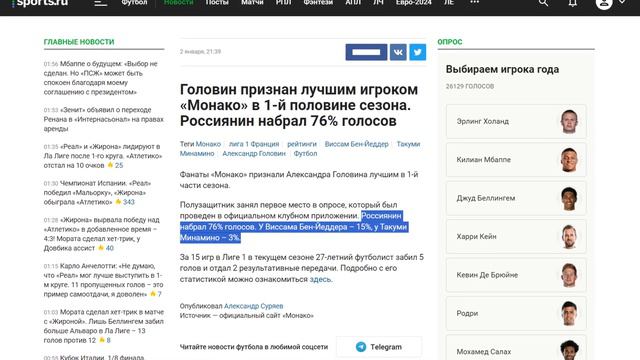
Task: Open the Монако tag link
Action: (208, 144)
